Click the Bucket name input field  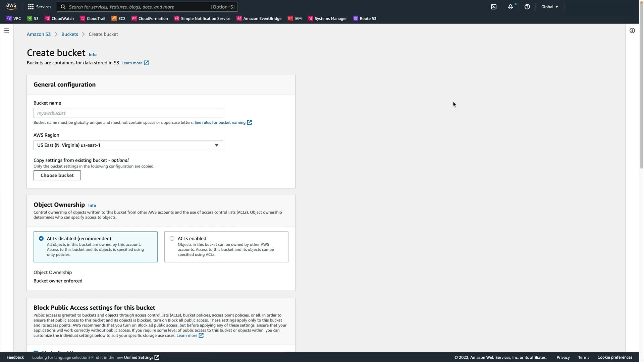tap(128, 113)
